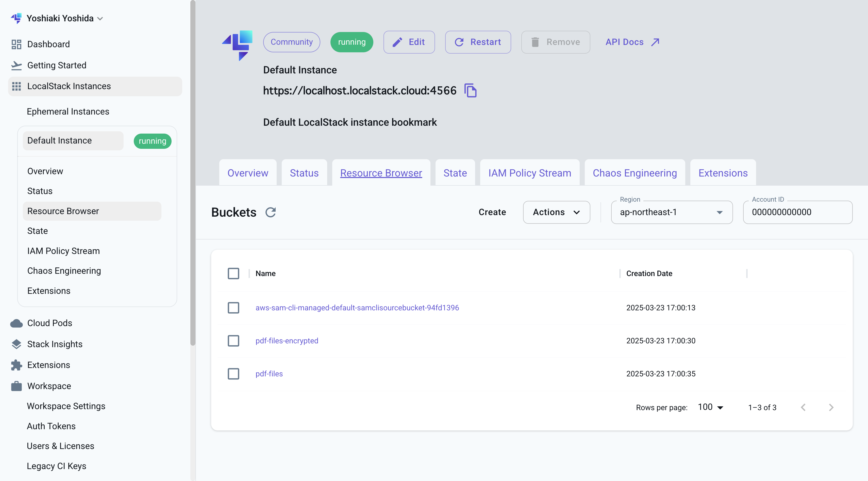Click the LocalStack logo in the sidebar header
Screen dimensions: 868x481
coord(16,18)
